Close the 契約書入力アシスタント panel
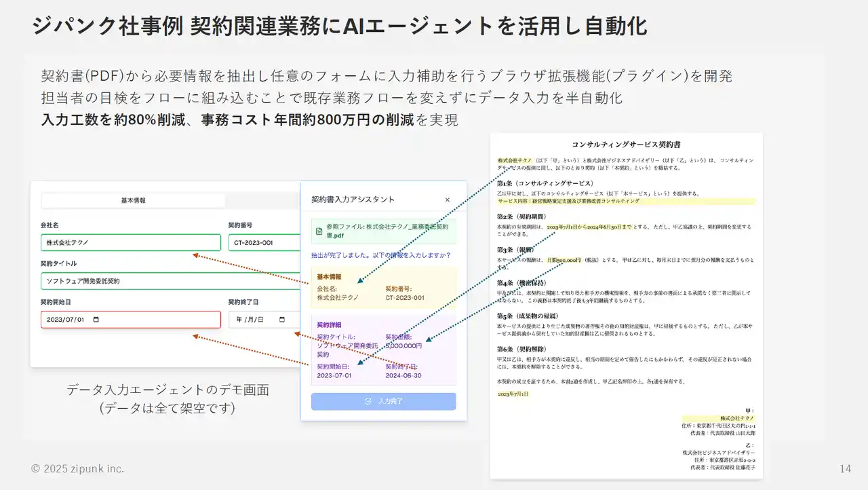The width and height of the screenshot is (868, 490). [x=447, y=200]
